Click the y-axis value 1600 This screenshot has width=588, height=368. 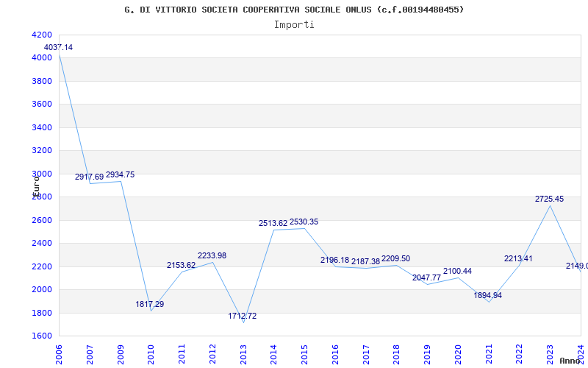[x=42, y=336]
